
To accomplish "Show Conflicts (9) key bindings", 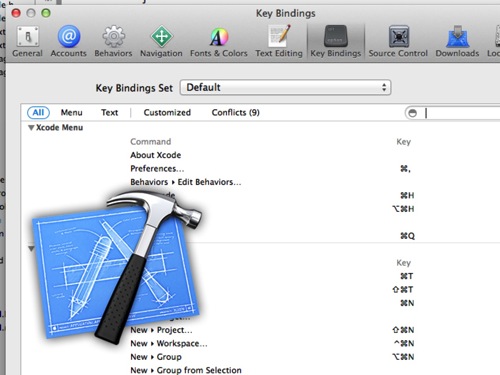I will coord(236,112).
